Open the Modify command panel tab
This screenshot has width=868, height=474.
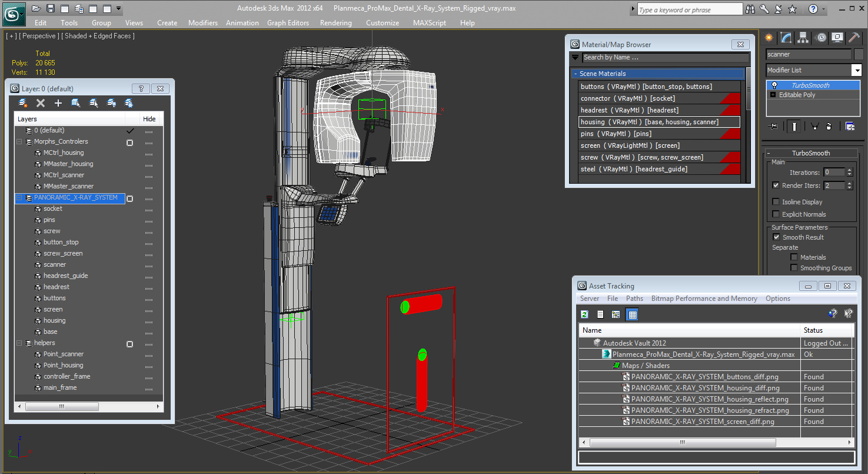[x=786, y=38]
